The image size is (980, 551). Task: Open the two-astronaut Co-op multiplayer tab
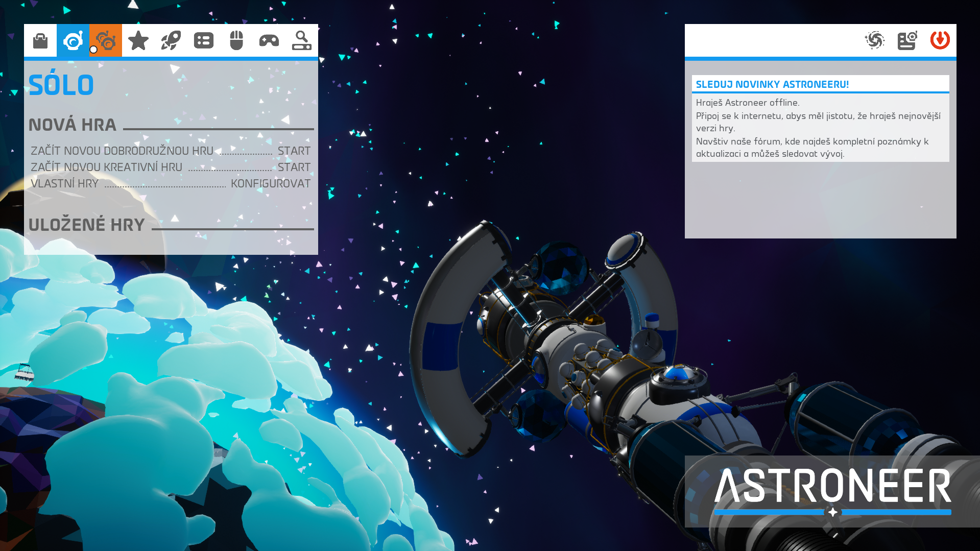coord(106,40)
